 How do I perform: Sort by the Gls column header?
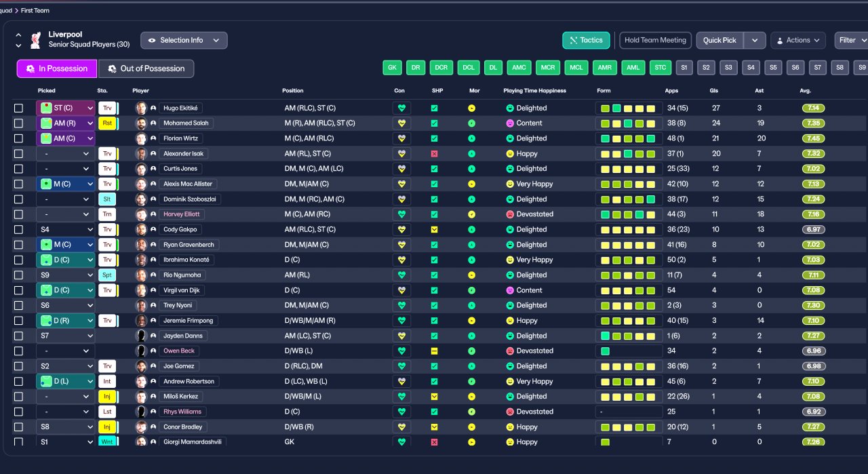coord(714,90)
